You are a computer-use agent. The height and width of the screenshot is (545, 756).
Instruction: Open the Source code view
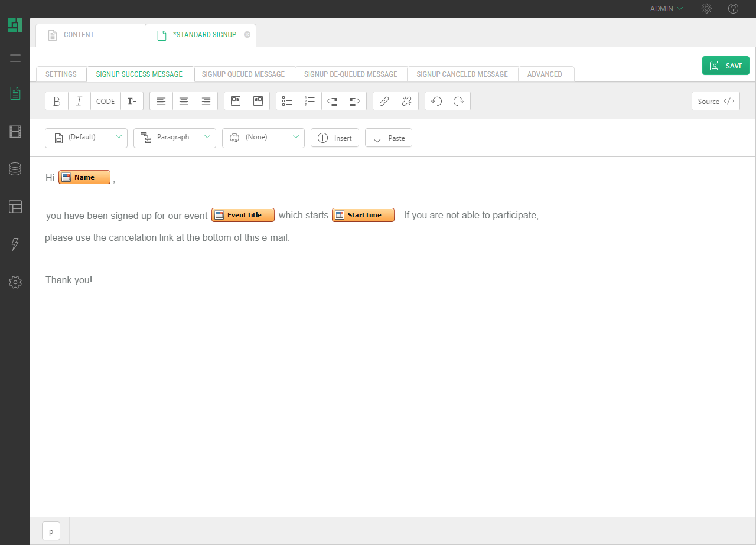tap(716, 101)
